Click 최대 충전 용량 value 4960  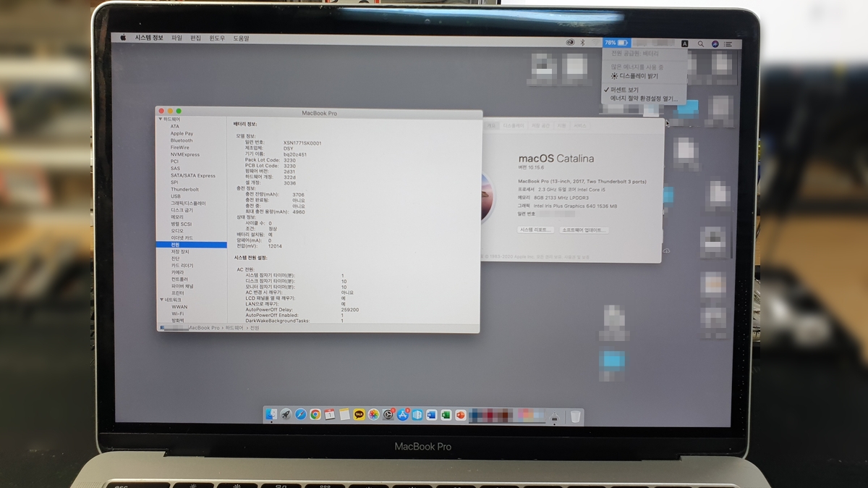[299, 212]
